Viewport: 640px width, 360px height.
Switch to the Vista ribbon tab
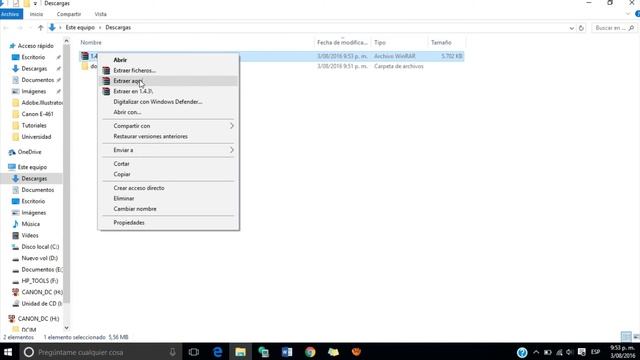[100, 14]
